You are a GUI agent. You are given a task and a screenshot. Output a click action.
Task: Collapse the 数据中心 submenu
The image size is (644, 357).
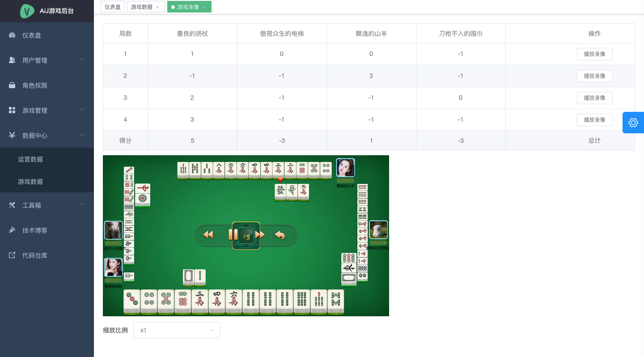[82, 135]
